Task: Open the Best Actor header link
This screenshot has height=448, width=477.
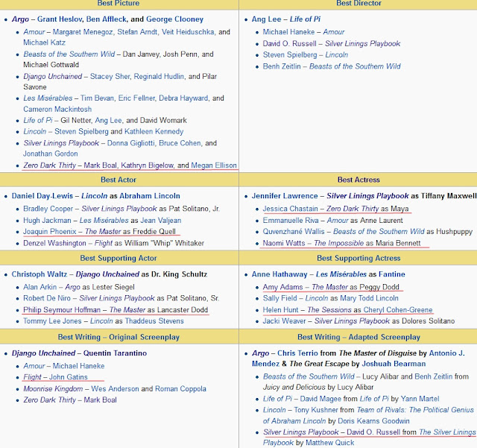Action: pos(119,180)
